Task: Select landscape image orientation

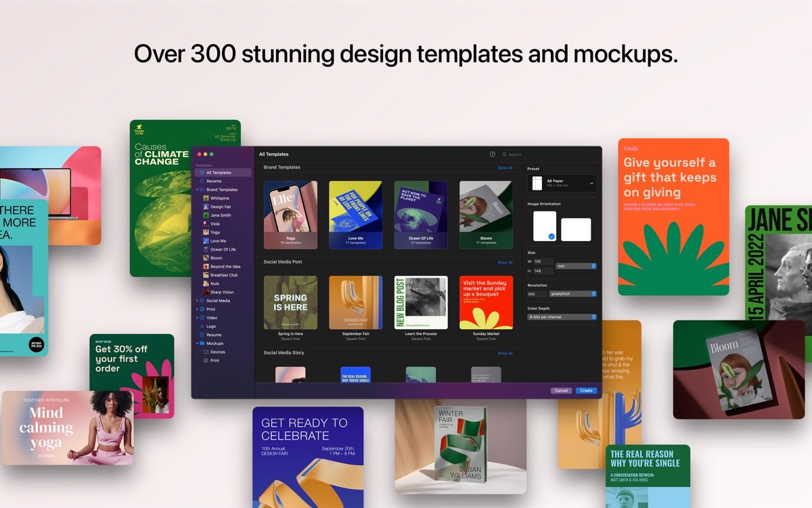Action: tap(576, 230)
